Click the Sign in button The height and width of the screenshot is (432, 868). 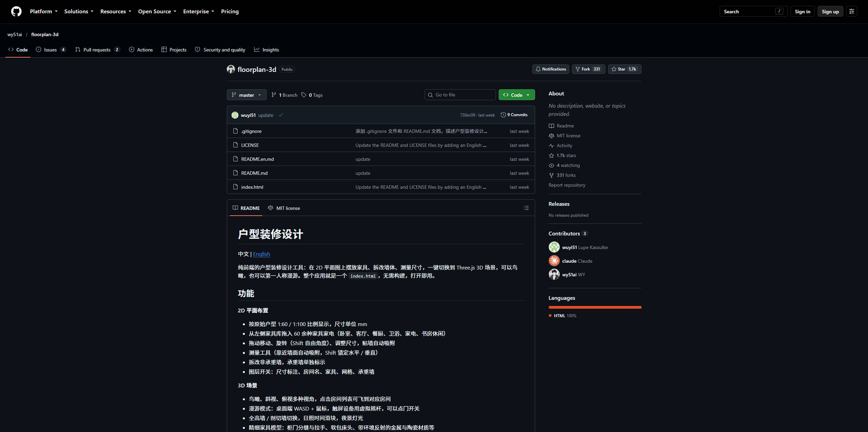pyautogui.click(x=802, y=11)
